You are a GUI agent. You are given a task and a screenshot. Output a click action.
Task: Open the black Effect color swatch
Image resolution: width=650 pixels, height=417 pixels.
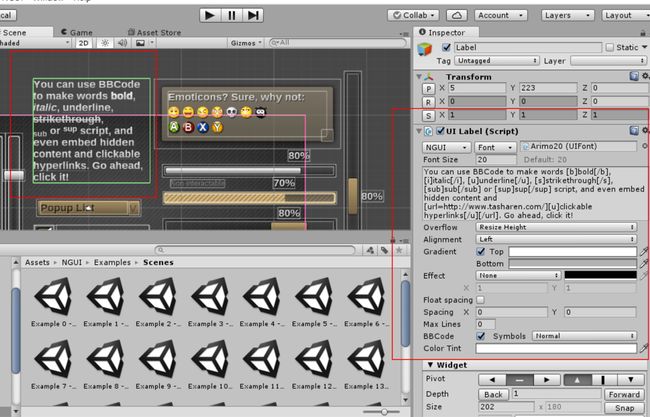[x=600, y=275]
